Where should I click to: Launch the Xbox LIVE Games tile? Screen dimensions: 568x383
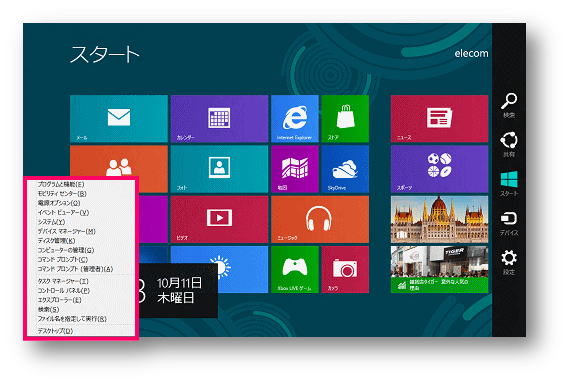[295, 270]
